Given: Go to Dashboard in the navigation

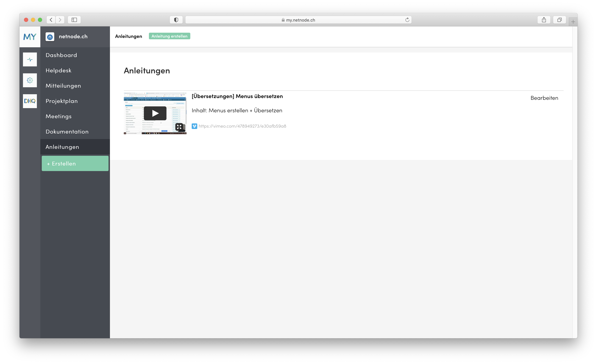Looking at the screenshot, I should pos(61,55).
